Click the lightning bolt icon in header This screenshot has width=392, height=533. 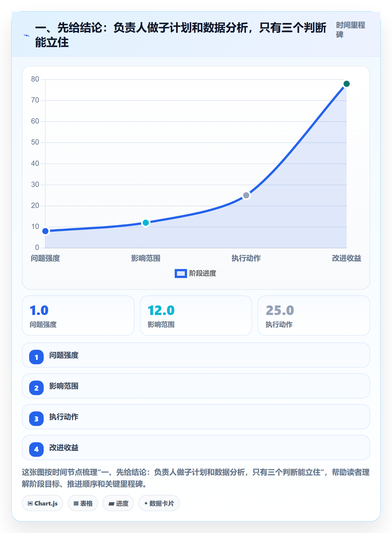[27, 35]
